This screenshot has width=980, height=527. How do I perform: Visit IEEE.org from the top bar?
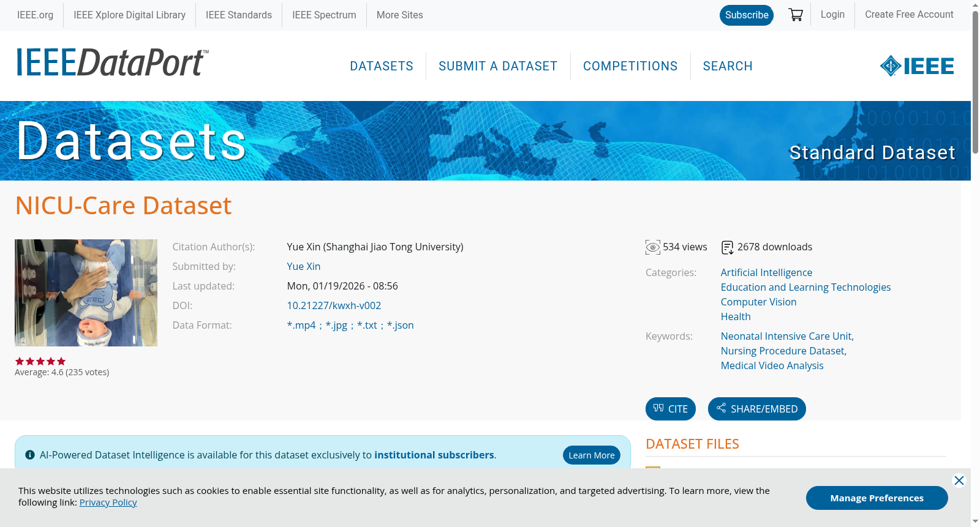click(x=35, y=15)
